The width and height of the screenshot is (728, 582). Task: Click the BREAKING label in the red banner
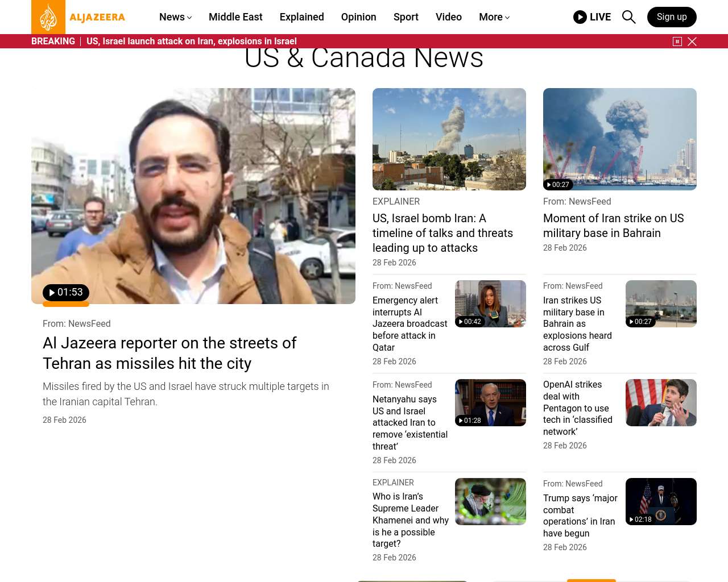53,41
